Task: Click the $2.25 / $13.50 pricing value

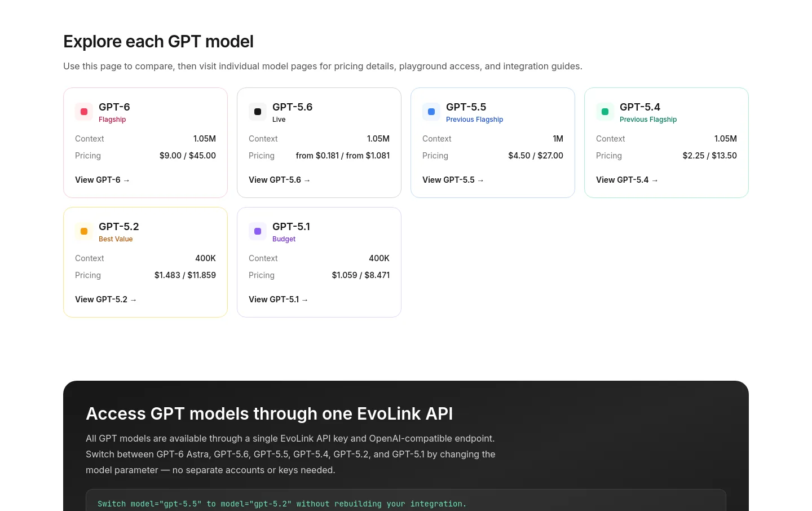Action: point(710,156)
